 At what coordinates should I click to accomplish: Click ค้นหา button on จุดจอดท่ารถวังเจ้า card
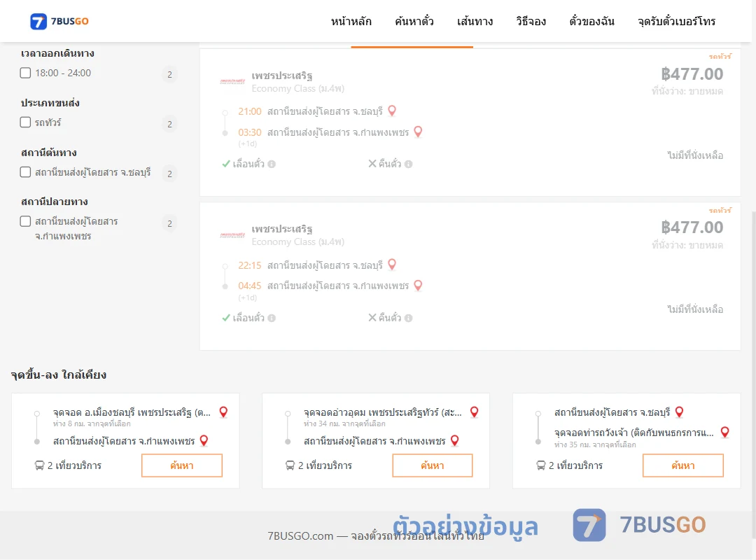tap(682, 465)
